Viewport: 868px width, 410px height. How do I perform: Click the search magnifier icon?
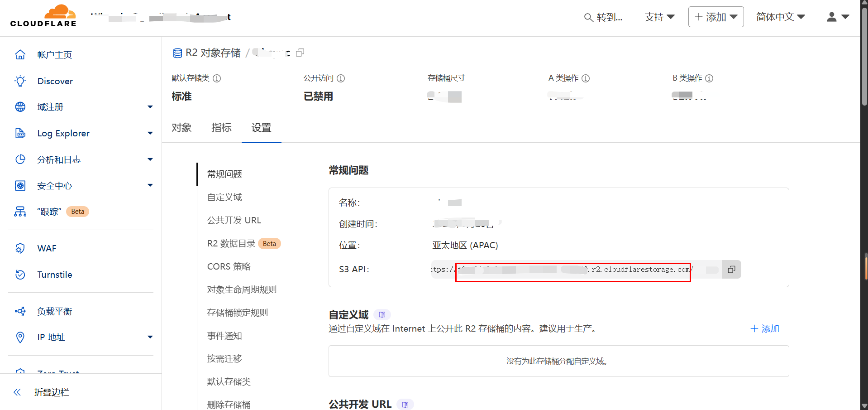click(588, 17)
